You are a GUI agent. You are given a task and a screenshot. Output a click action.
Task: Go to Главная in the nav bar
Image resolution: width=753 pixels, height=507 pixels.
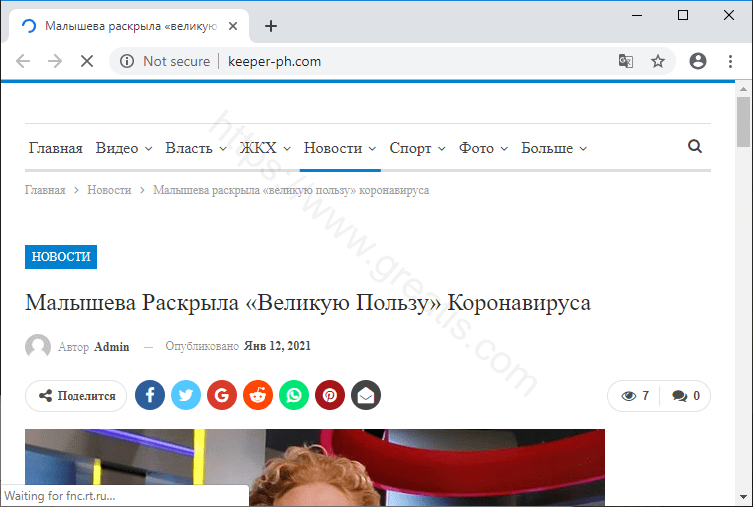(56, 148)
